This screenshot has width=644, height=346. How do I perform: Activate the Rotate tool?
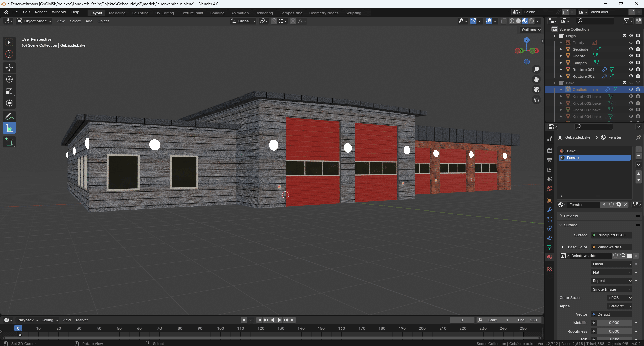pos(9,79)
